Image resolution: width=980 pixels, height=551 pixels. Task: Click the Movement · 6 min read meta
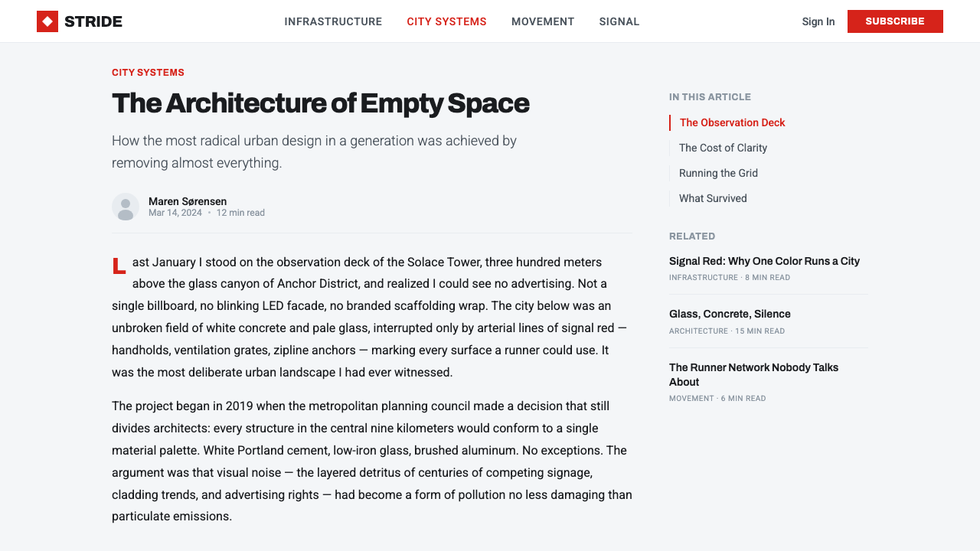717,399
